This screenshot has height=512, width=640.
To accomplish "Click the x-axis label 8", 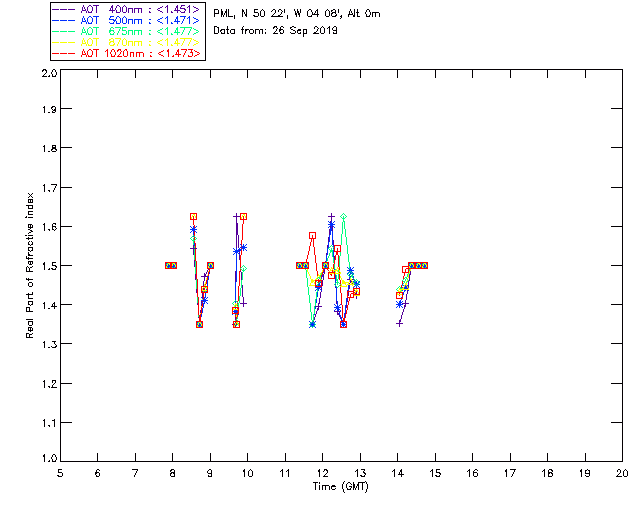I will pyautogui.click(x=172, y=473).
